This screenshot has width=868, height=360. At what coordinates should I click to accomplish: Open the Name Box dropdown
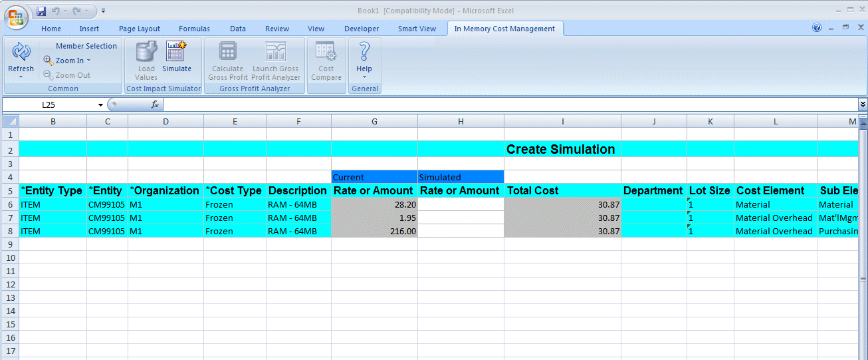pyautogui.click(x=100, y=105)
